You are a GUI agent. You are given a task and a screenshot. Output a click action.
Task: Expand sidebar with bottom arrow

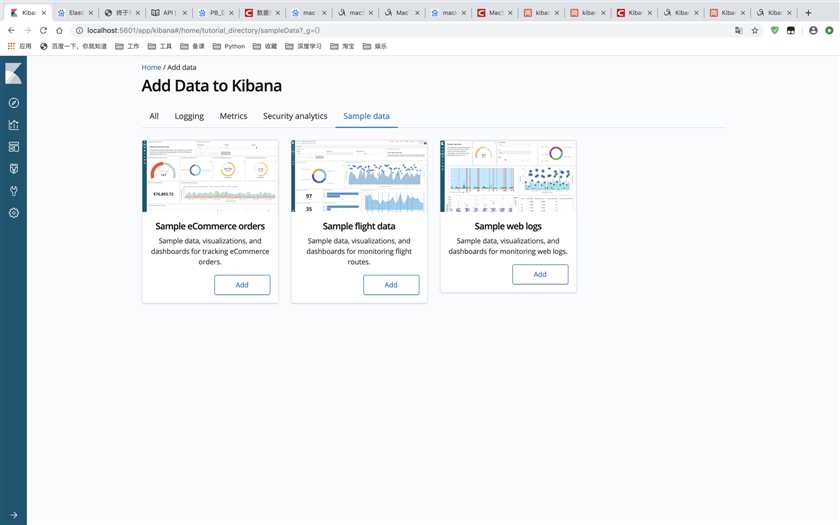[x=13, y=515]
